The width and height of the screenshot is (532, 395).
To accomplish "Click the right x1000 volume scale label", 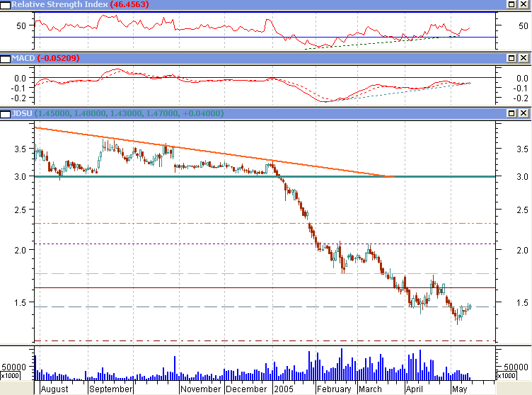I will [x=507, y=376].
